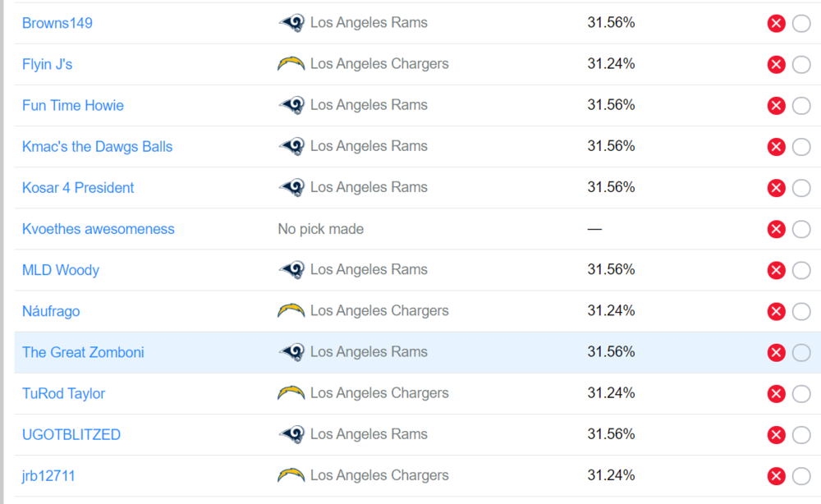Select the empty circle for The Great Zomboni

(x=801, y=353)
